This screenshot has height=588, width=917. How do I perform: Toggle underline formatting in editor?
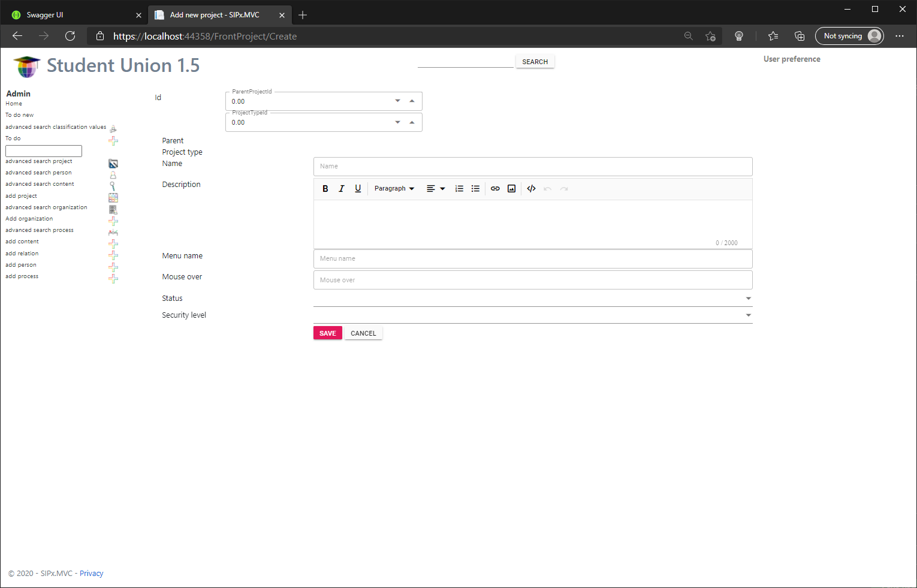[358, 188]
